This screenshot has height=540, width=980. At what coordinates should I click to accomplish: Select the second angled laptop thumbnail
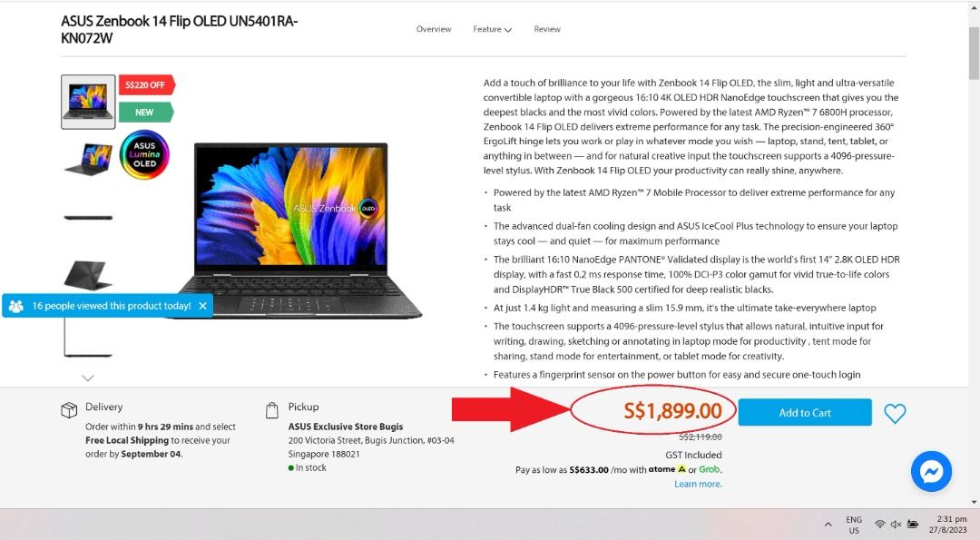click(88, 160)
